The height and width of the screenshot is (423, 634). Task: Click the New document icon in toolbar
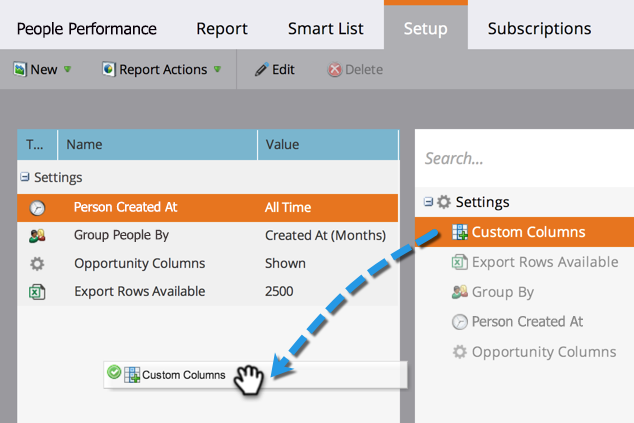pos(19,70)
